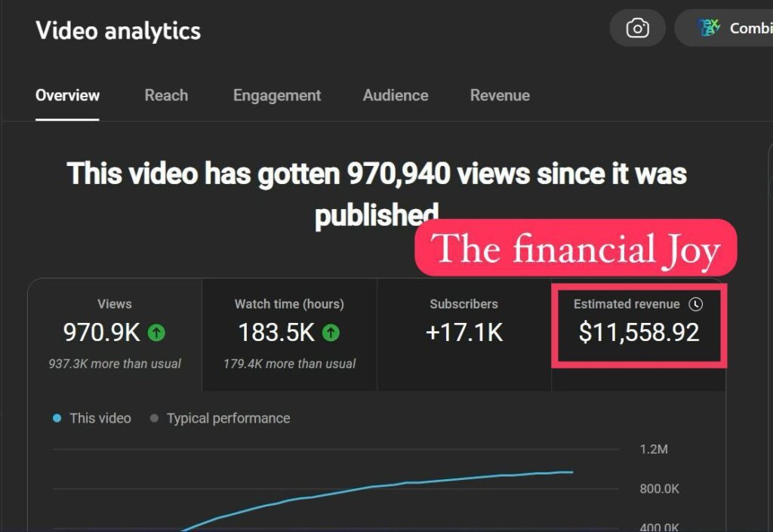Click the "Typical performance" legend label
Viewport: 773px width, 532px height.
click(228, 418)
